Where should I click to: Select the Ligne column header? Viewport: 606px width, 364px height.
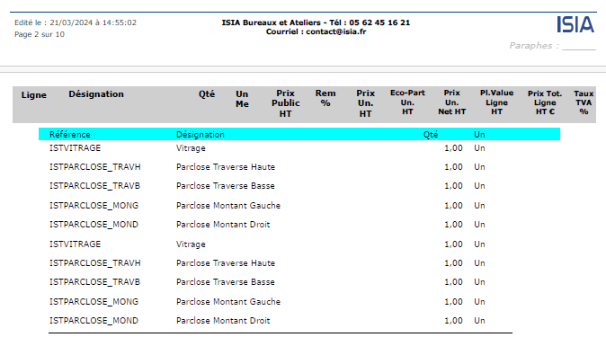(34, 94)
